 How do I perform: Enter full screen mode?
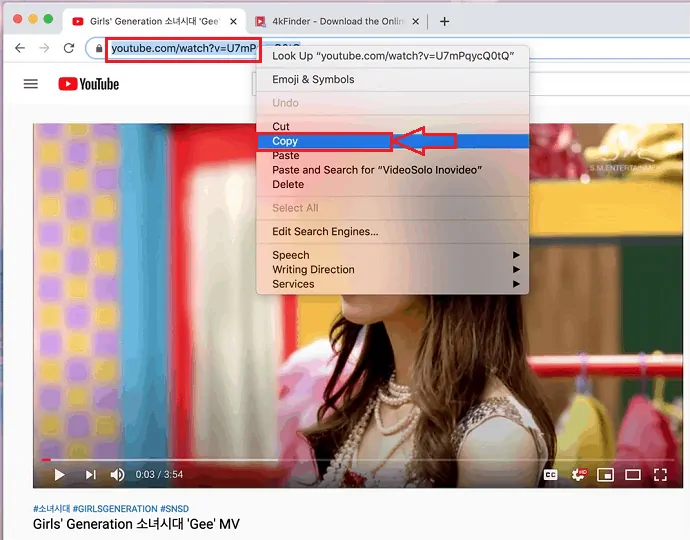click(660, 475)
